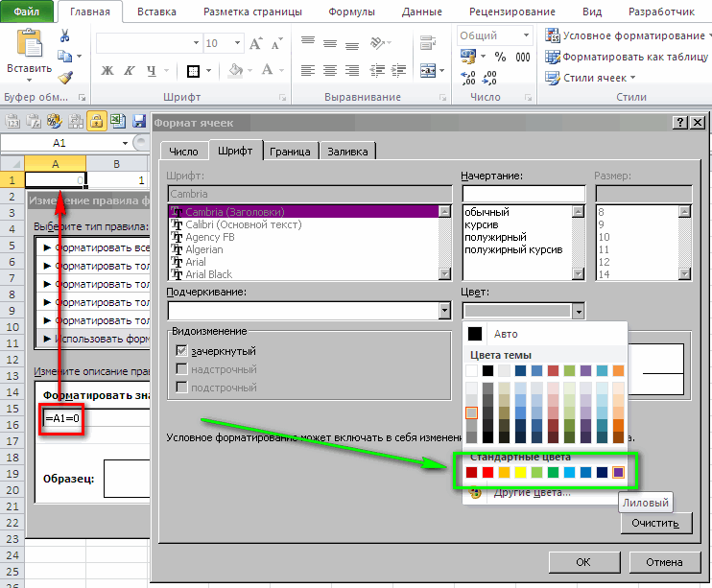The width and height of the screenshot is (712, 588).
Task: Select the Авто automatic color
Action: coord(506,334)
